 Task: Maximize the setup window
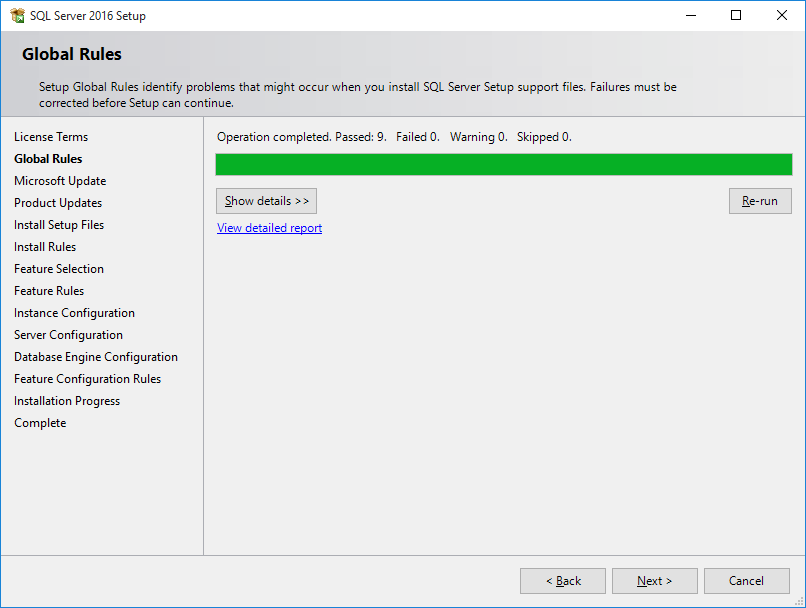point(736,16)
